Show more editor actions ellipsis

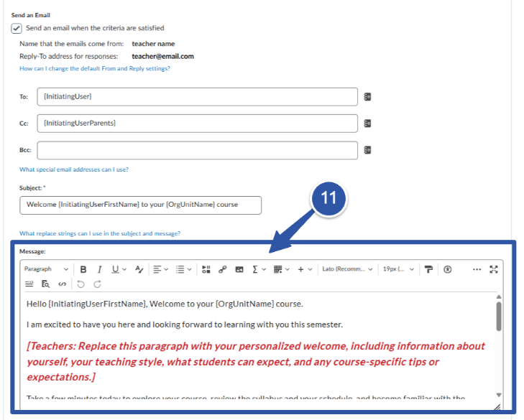pyautogui.click(x=477, y=269)
